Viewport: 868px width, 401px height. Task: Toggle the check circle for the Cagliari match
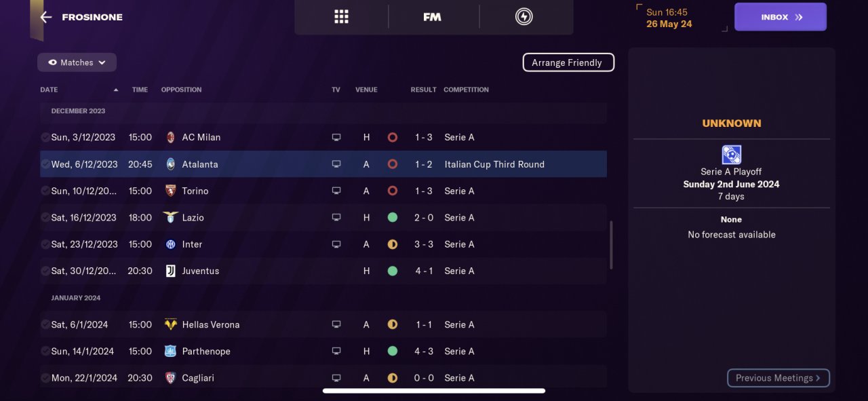(45, 378)
